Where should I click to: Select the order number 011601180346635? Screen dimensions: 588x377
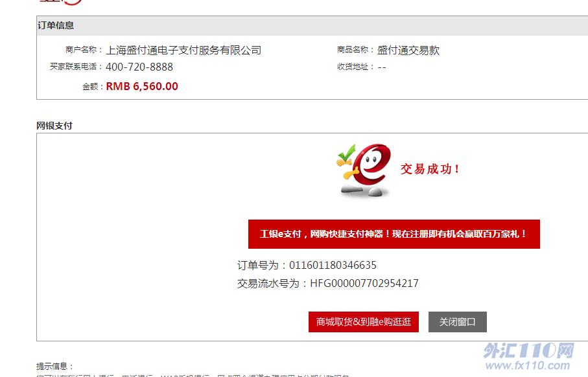[x=333, y=266]
